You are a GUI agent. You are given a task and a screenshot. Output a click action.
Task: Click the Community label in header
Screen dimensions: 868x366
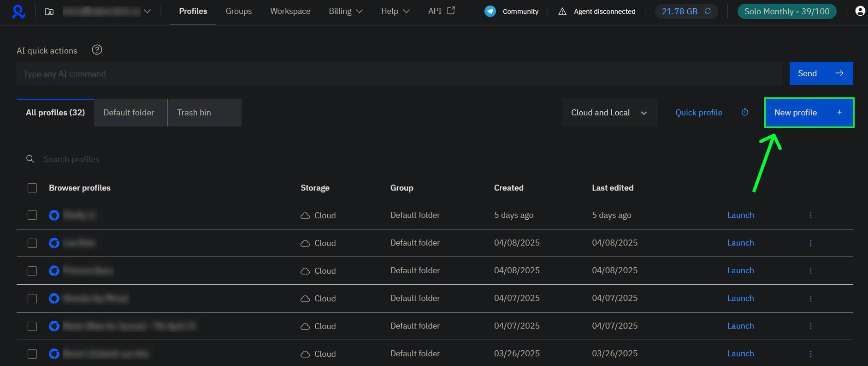(520, 12)
